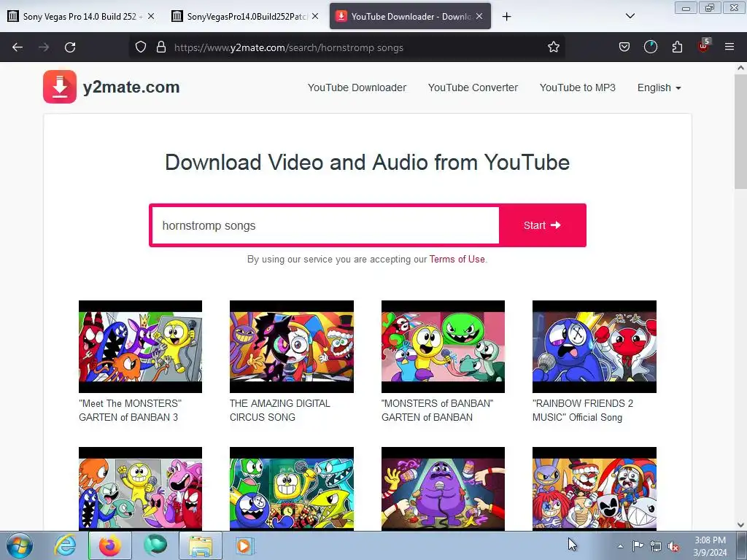Click the network tray icon
Image resolution: width=747 pixels, height=560 pixels.
656,546
